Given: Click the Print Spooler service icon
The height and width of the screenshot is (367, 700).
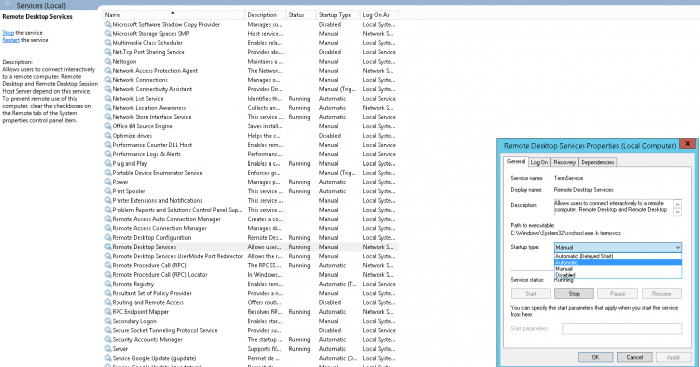Looking at the screenshot, I should click(x=108, y=191).
